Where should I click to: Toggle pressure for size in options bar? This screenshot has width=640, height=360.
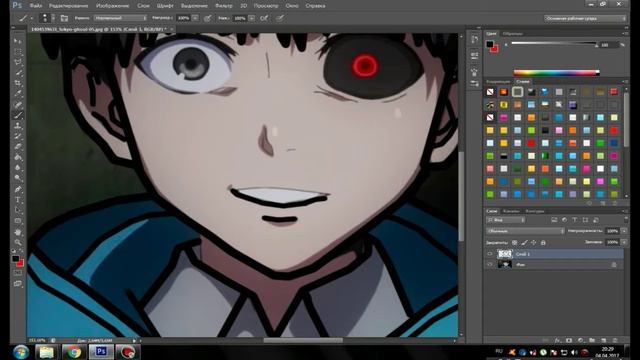click(280, 18)
